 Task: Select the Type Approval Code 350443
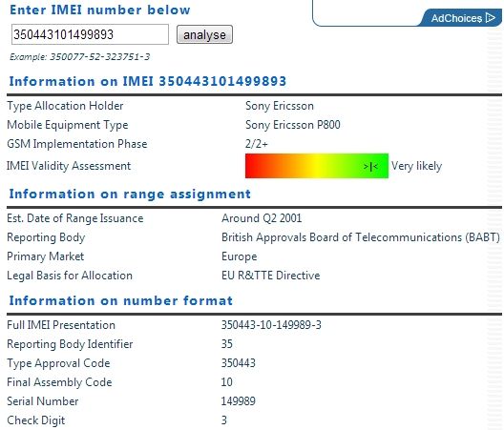click(239, 363)
